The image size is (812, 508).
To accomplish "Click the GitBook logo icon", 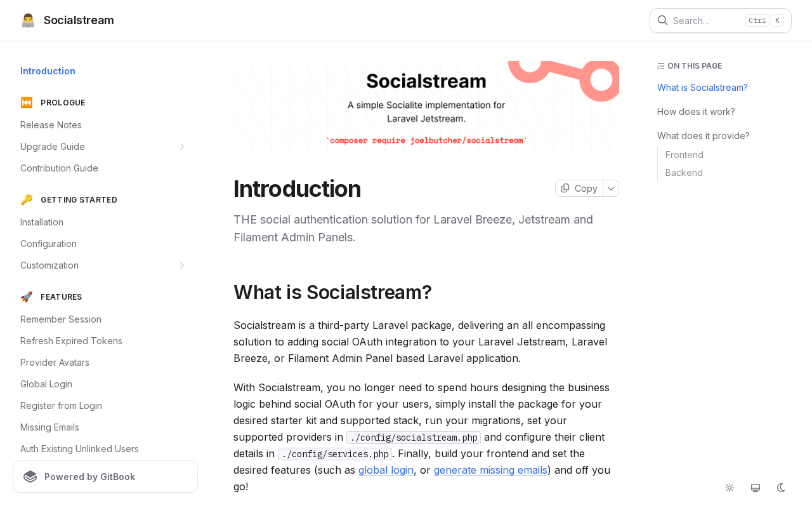I will 30,477.
